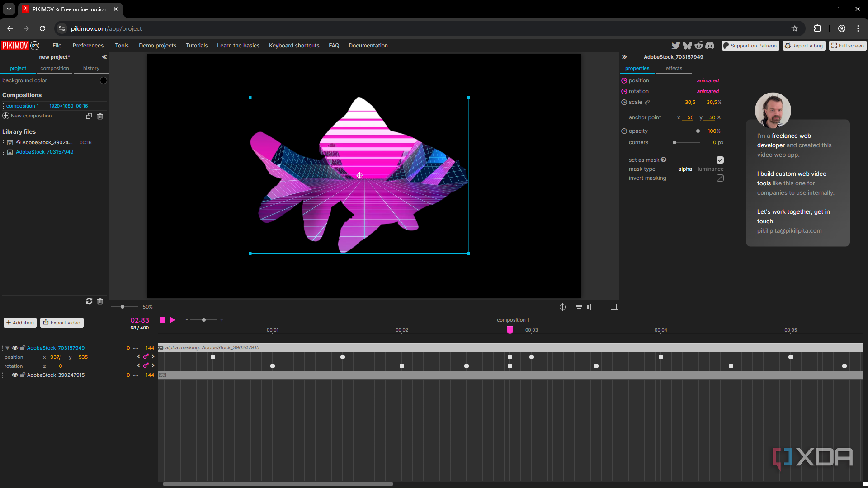Image resolution: width=868 pixels, height=488 pixels.
Task: Add keyframe key icon on rotation row
Action: coord(146,366)
